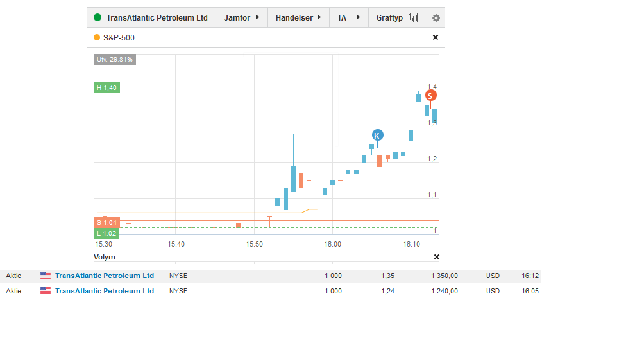The image size is (644, 359).
Task: Click the Utv. 29,81% performance badge
Action: [x=115, y=60]
